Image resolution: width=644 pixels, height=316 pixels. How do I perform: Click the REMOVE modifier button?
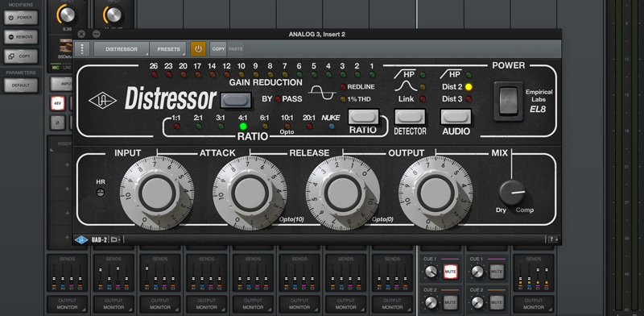tap(21, 37)
